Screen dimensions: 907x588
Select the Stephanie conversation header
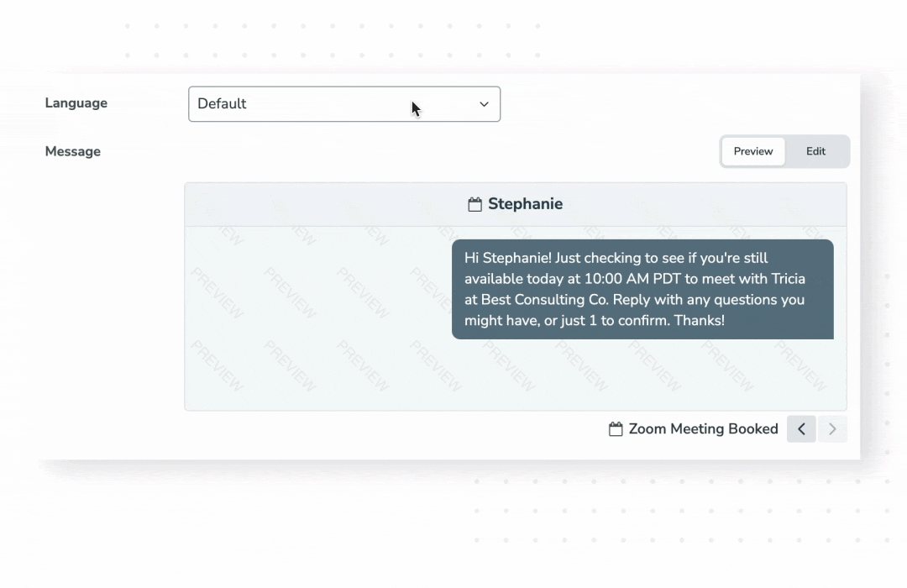click(515, 203)
